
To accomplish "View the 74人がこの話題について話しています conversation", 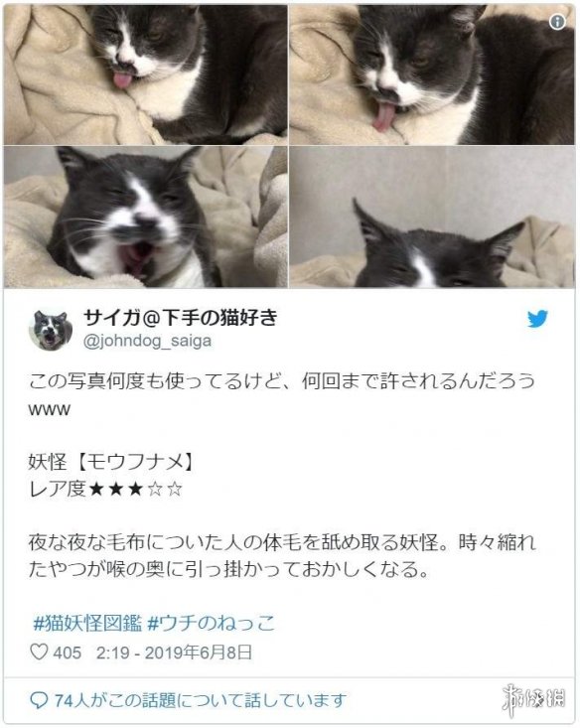I will tap(201, 700).
